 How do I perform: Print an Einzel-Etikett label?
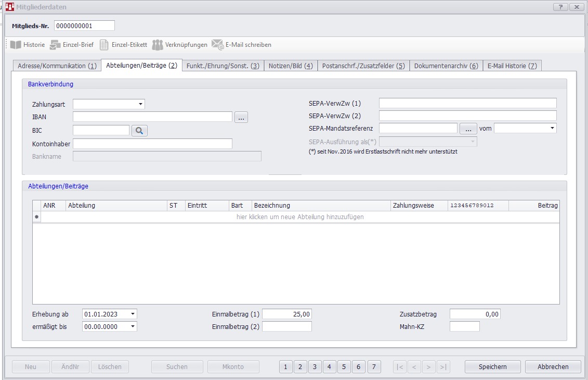click(x=123, y=45)
